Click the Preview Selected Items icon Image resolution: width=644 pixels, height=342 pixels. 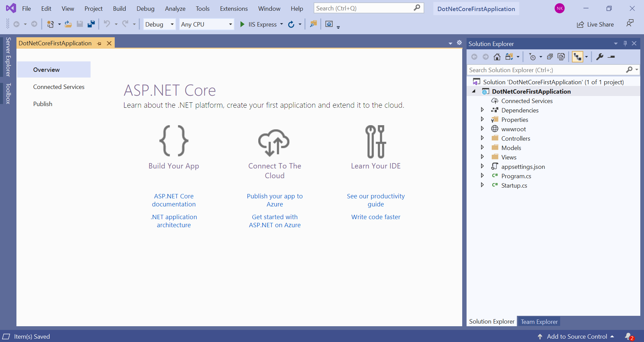(611, 57)
